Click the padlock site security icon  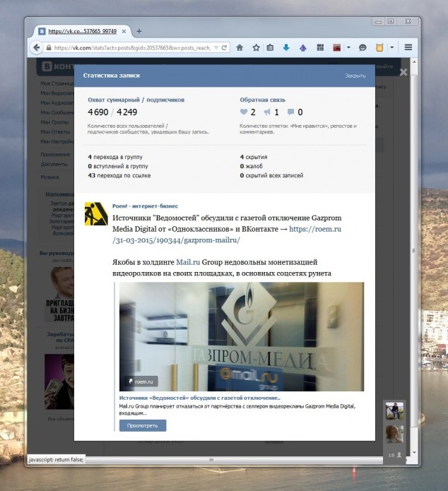tap(49, 47)
